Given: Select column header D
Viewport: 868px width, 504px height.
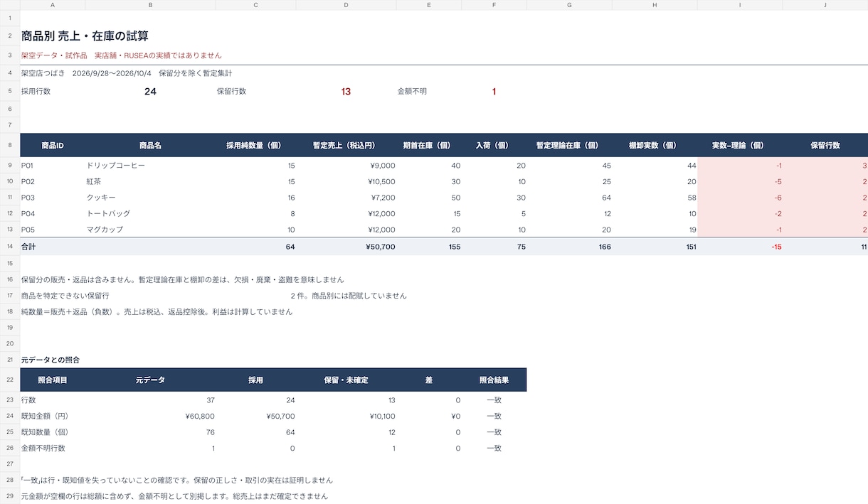Looking at the screenshot, I should pyautogui.click(x=346, y=5).
